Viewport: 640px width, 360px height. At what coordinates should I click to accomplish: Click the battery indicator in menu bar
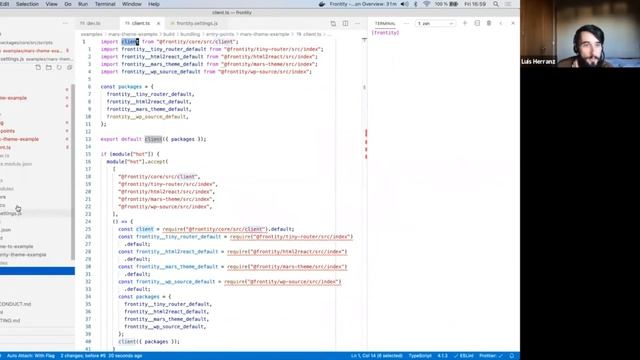tap(446, 4)
